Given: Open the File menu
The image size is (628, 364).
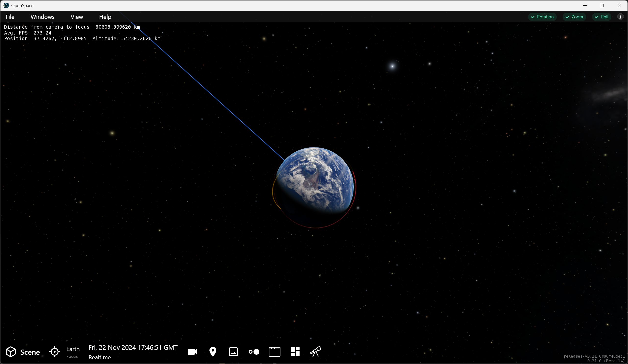Looking at the screenshot, I should [x=10, y=17].
